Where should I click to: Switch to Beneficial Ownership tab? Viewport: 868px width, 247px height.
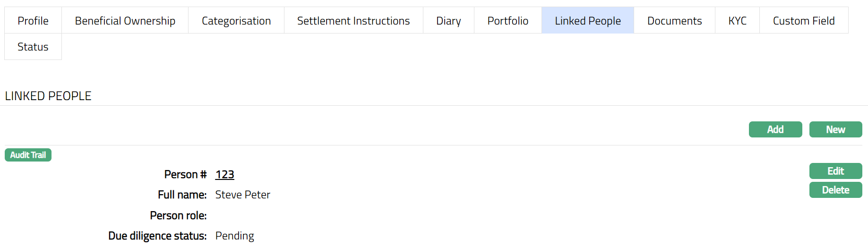point(125,21)
